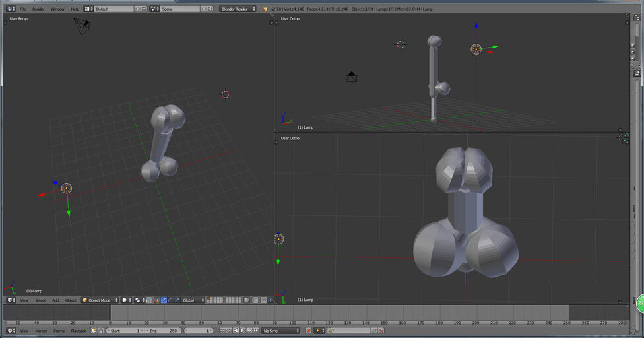Click the End frame field showing 250
Image resolution: width=644 pixels, height=338 pixels.
[163, 331]
